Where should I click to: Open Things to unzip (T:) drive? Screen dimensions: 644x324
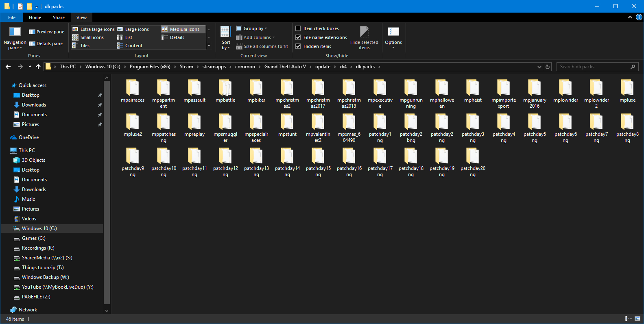(x=43, y=267)
